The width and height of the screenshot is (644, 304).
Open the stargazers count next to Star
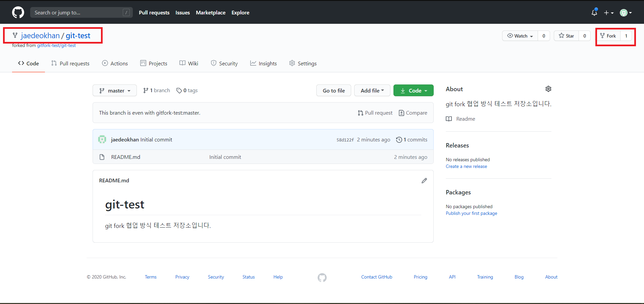585,36
